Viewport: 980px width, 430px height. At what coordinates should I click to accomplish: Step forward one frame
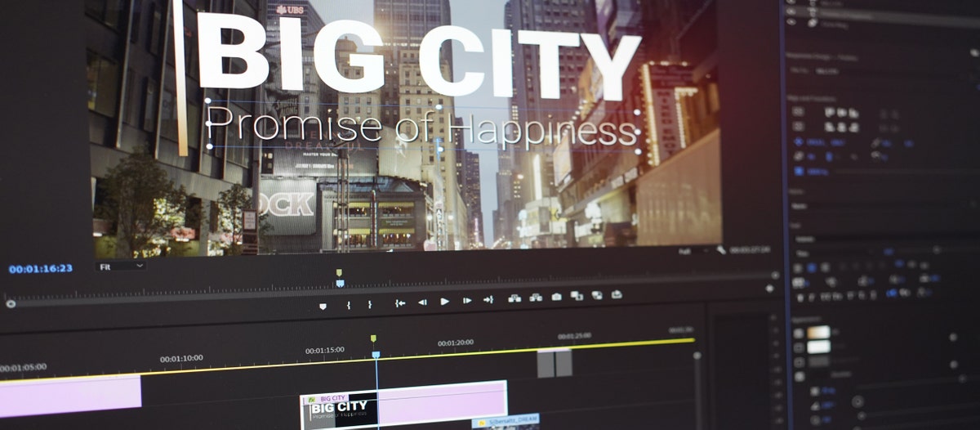(466, 301)
